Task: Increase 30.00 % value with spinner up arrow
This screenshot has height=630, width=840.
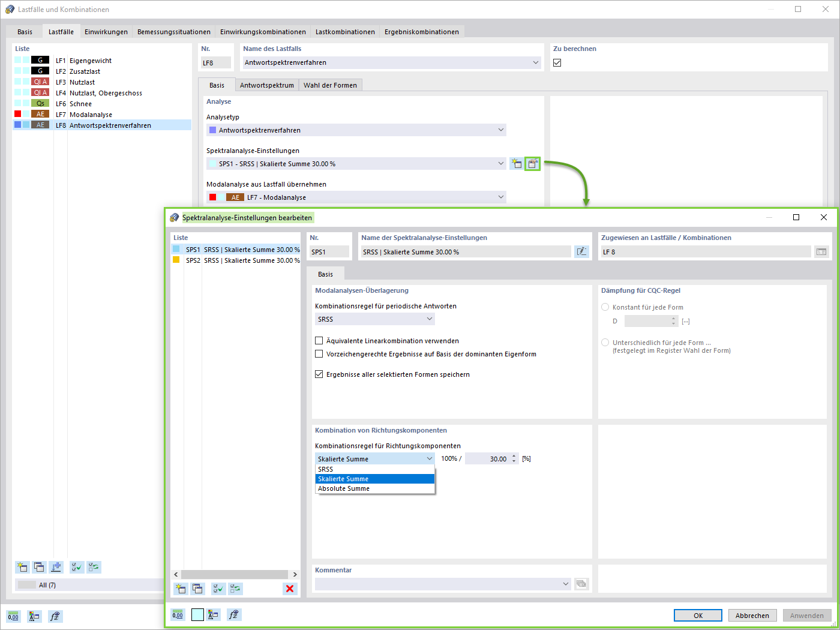Action: point(514,456)
